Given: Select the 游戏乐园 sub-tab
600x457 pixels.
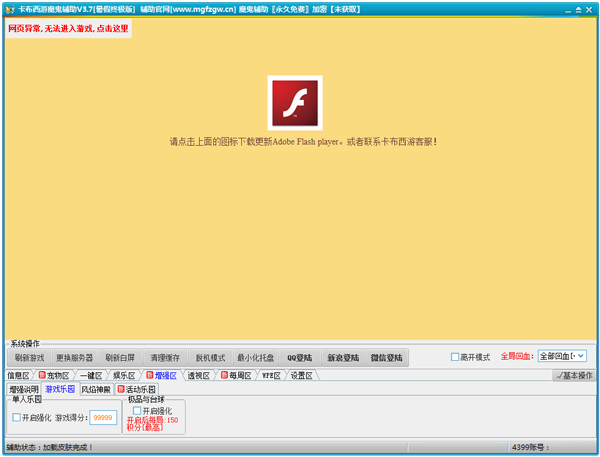Looking at the screenshot, I should point(60,389).
